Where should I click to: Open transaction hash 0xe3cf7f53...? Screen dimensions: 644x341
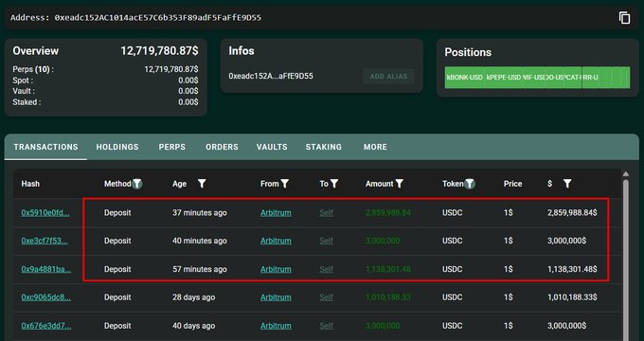[x=45, y=241]
